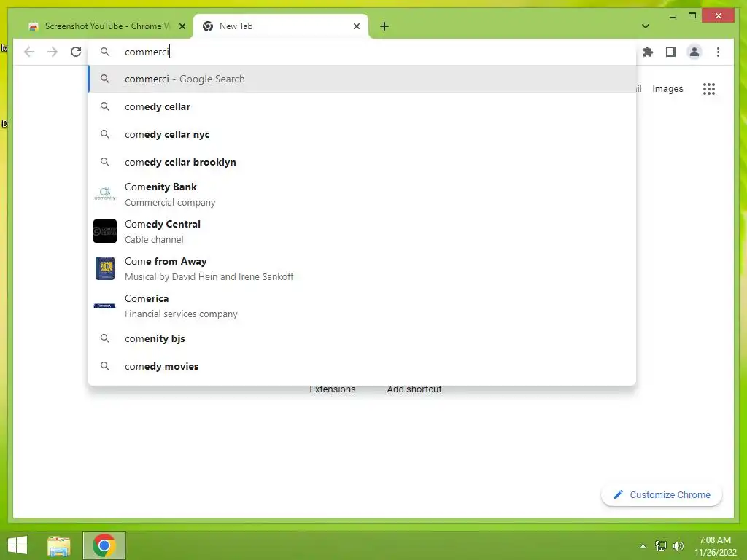Click the search icon beside comenity bjs
The width and height of the screenshot is (747, 560).
tap(105, 338)
